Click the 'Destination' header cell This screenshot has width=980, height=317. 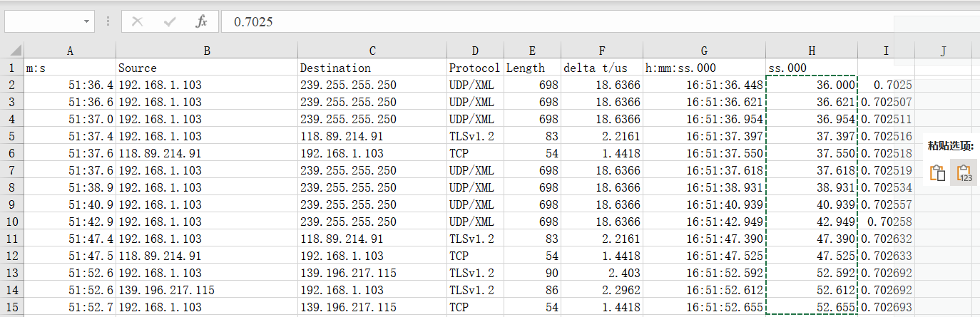point(372,68)
